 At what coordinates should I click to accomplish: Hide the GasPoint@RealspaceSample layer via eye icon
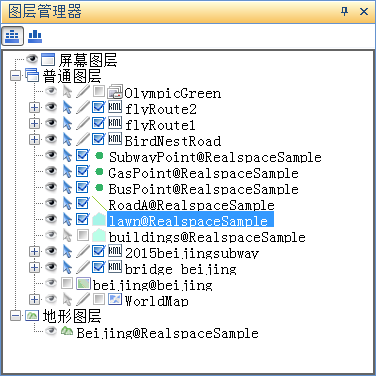tap(51, 171)
